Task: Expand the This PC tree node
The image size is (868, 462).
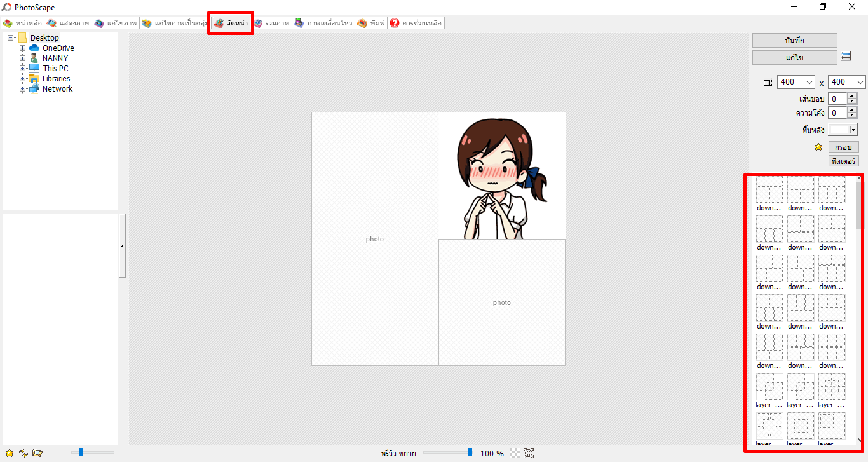Action: (23, 69)
